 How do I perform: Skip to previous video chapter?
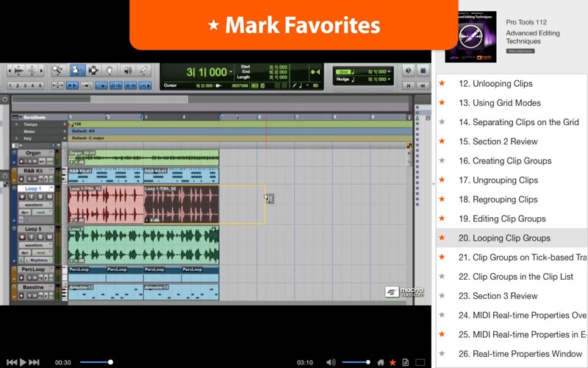[x=12, y=362]
